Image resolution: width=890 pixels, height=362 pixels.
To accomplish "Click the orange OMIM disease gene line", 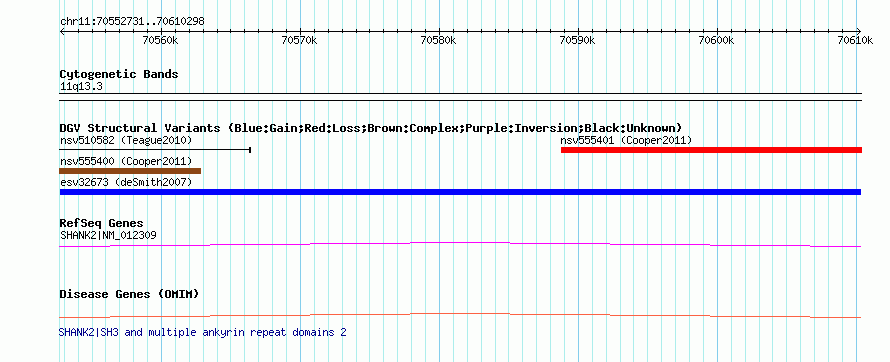I will (x=460, y=315).
